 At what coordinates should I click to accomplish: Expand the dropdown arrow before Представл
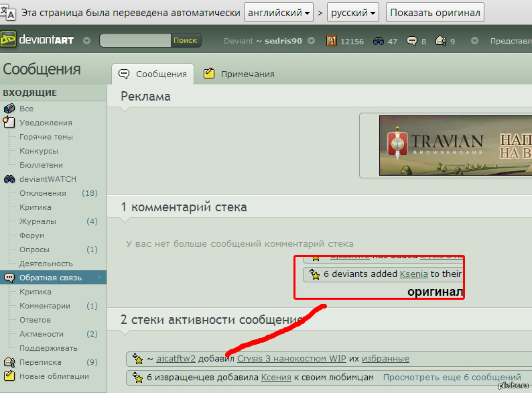474,41
